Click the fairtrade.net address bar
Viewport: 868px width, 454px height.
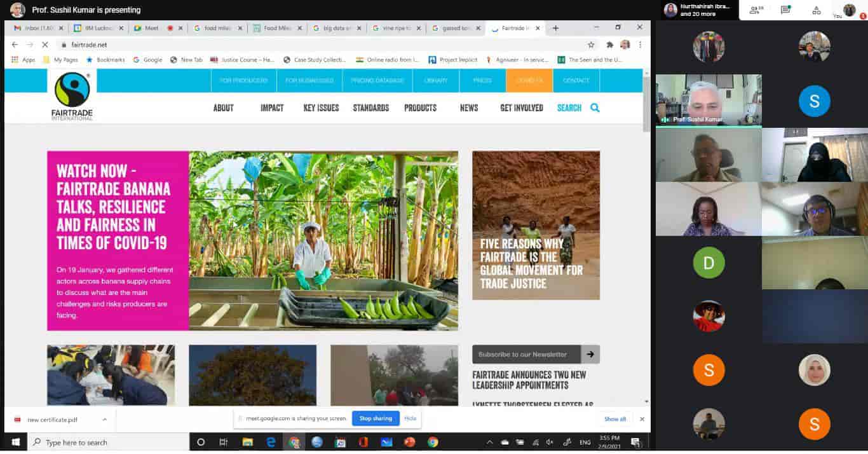point(324,45)
